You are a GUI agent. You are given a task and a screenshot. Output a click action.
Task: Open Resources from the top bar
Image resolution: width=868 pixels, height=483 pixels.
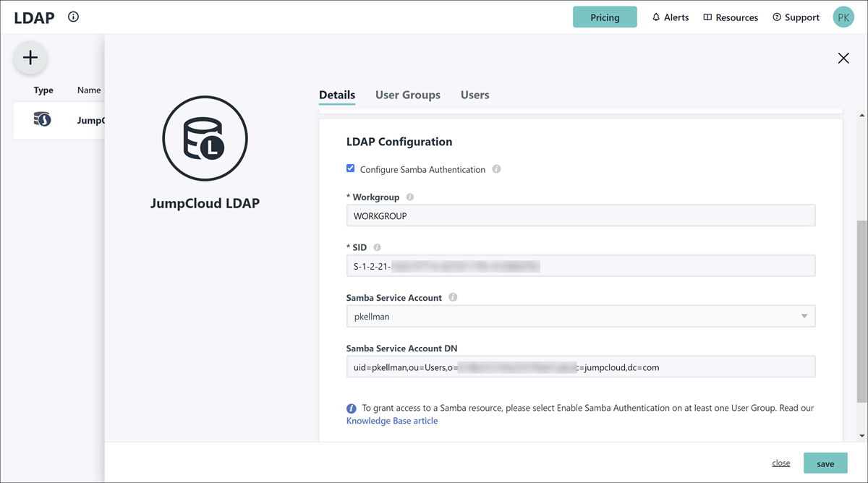click(x=731, y=17)
